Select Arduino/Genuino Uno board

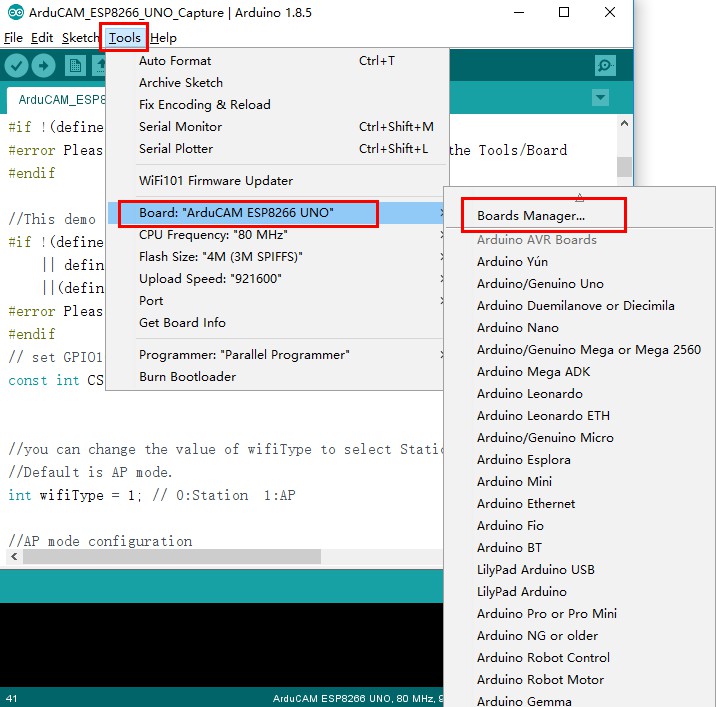coord(580,284)
